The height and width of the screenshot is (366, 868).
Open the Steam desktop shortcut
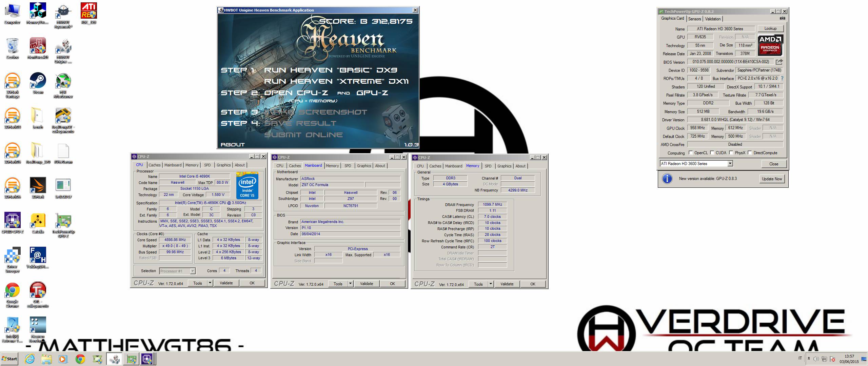(38, 83)
